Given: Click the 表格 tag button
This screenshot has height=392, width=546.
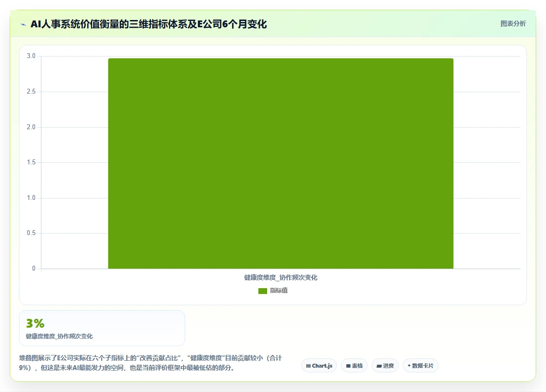Looking at the screenshot, I should (354, 366).
